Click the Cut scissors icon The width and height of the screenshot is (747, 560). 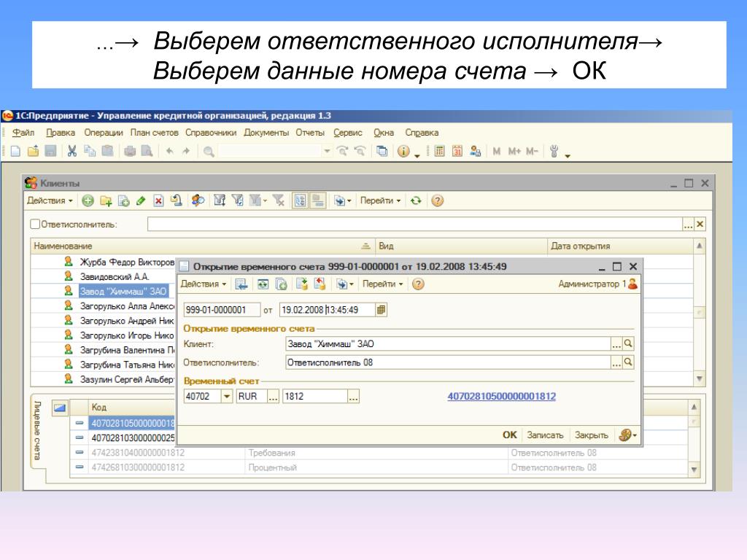point(72,152)
